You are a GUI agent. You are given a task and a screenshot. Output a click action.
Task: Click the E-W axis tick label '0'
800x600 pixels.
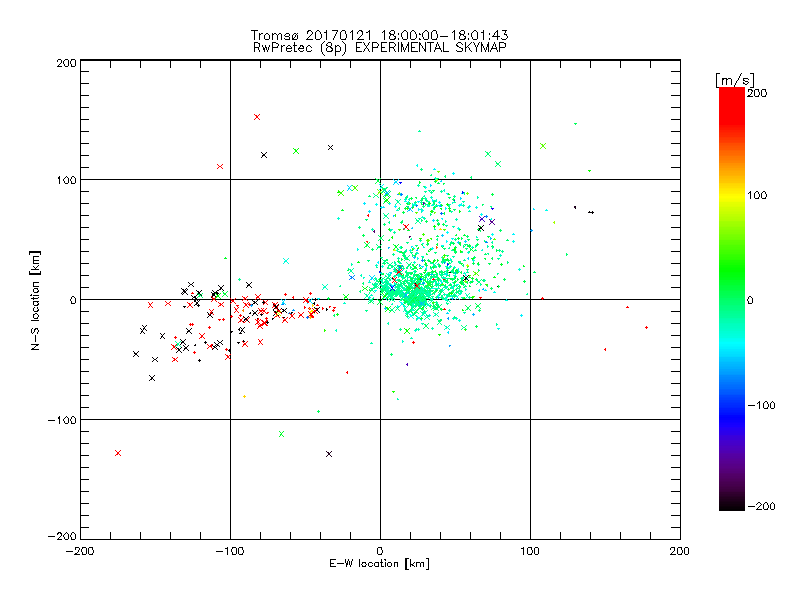[380, 552]
